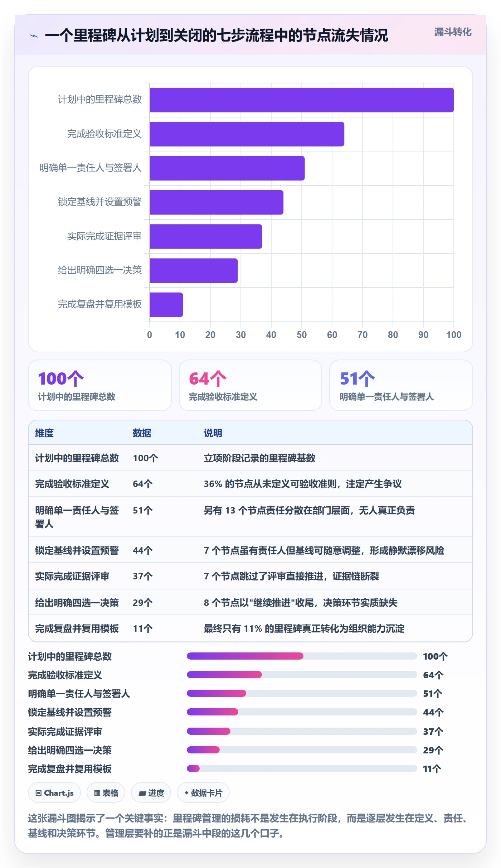Screen dimensions: 501x868
Task: Select the 表格 tag chip
Action: (x=106, y=793)
